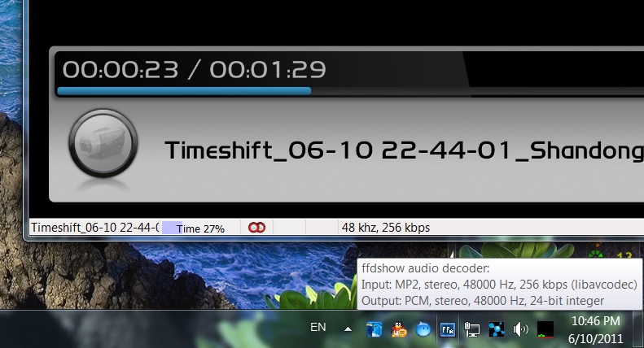
Task: Show hidden tray icons arrow
Action: [x=348, y=328]
